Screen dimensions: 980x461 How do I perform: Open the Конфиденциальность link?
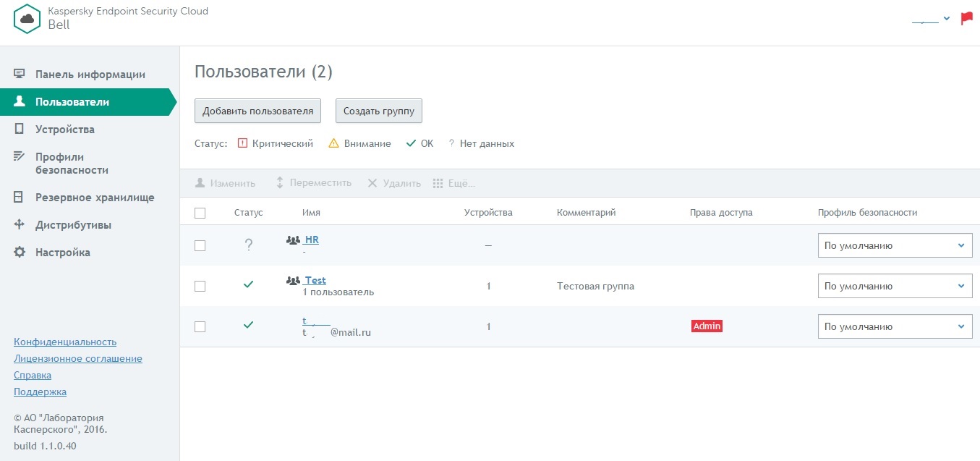pyautogui.click(x=65, y=342)
